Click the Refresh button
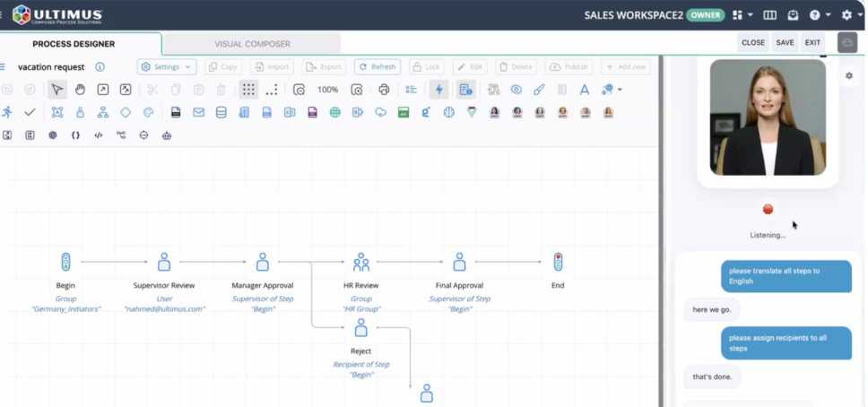 pos(378,67)
